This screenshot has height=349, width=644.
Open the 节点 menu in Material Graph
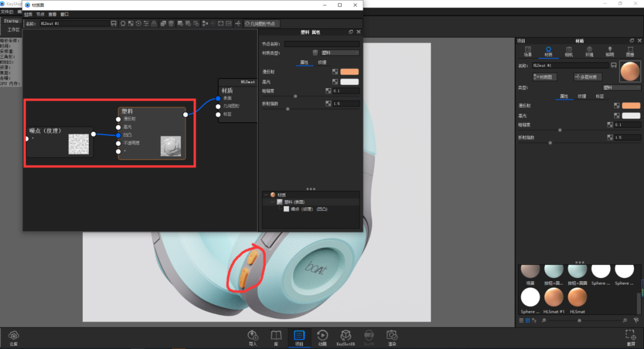pyautogui.click(x=41, y=14)
